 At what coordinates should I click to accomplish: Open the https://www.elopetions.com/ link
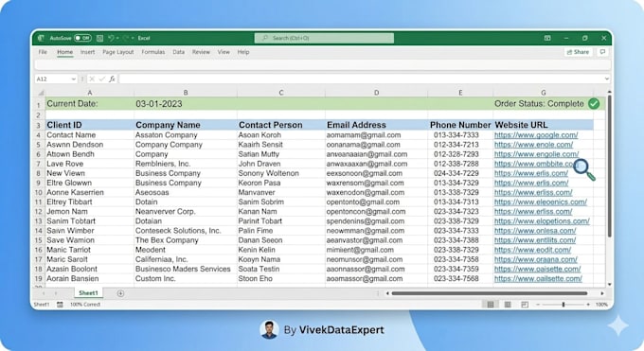point(542,220)
